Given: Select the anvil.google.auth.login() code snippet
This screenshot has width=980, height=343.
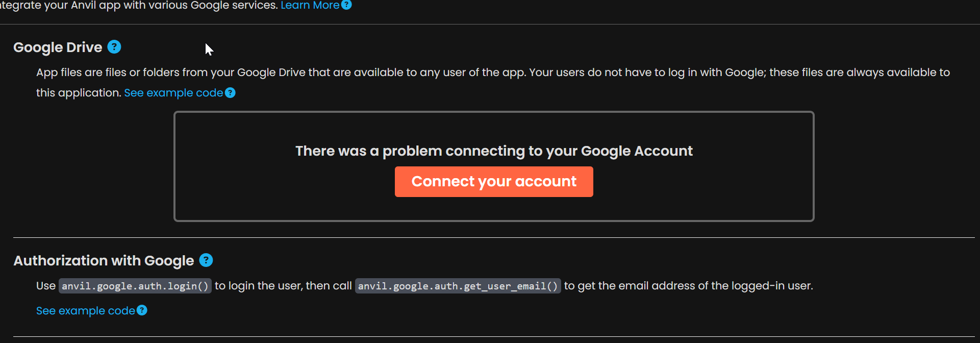Looking at the screenshot, I should pyautogui.click(x=135, y=286).
